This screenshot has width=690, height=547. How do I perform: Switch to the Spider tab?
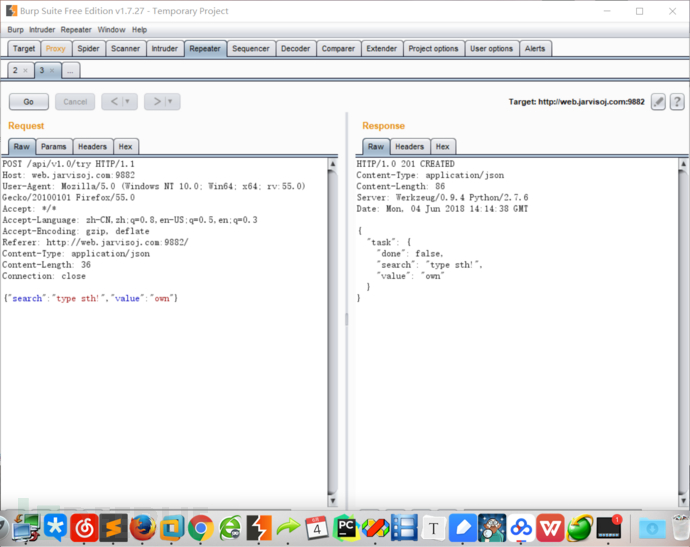(x=88, y=48)
